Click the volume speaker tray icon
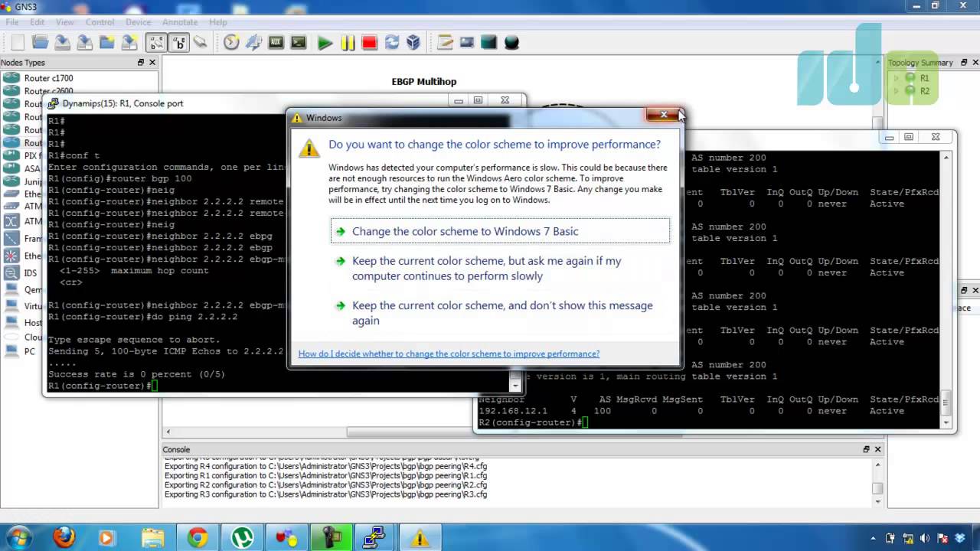Viewport: 980px width, 551px height. click(x=923, y=538)
